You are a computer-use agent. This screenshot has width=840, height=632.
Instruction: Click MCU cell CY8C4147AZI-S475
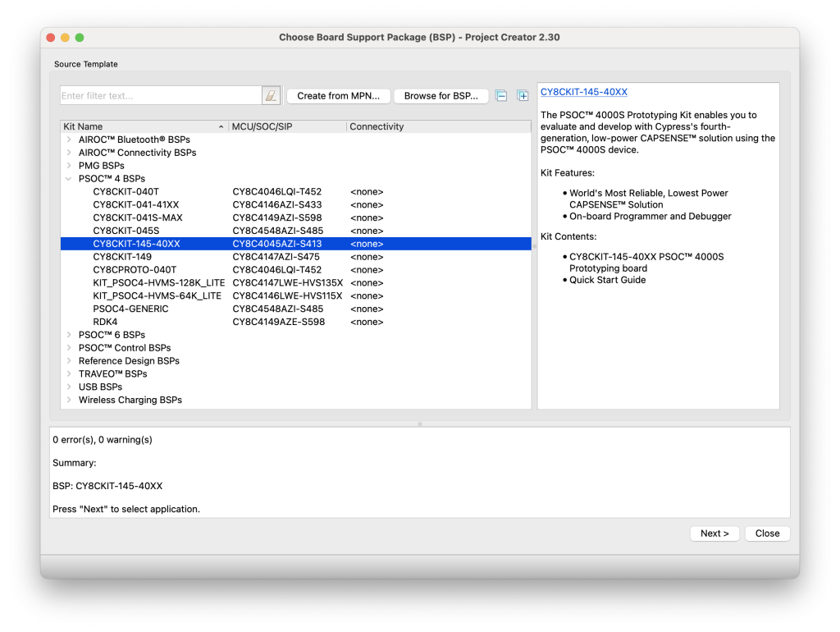[276, 257]
